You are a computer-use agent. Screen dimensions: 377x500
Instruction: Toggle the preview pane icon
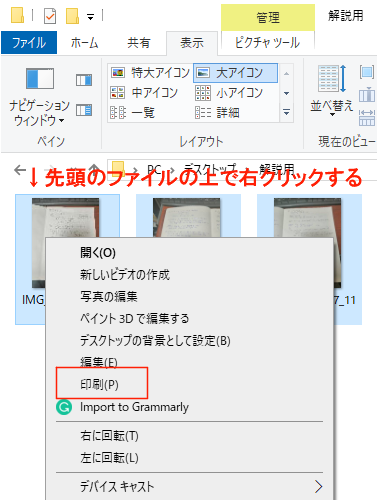coord(84,80)
